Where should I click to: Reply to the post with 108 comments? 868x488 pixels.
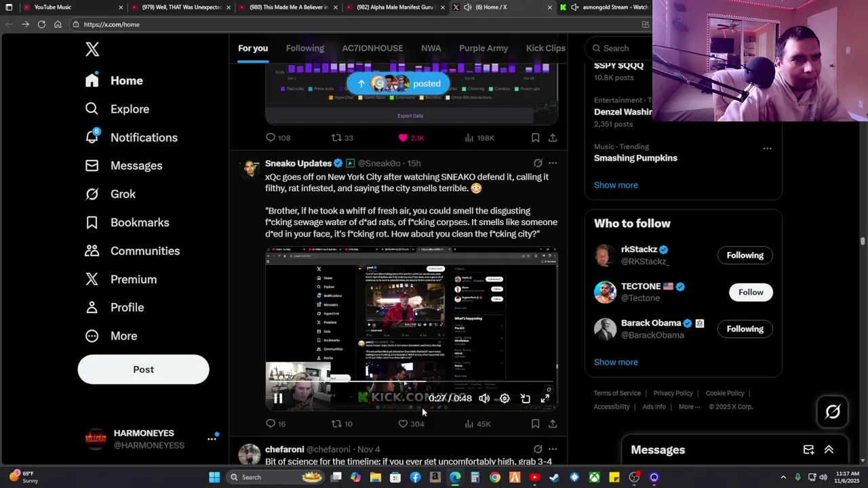(278, 138)
